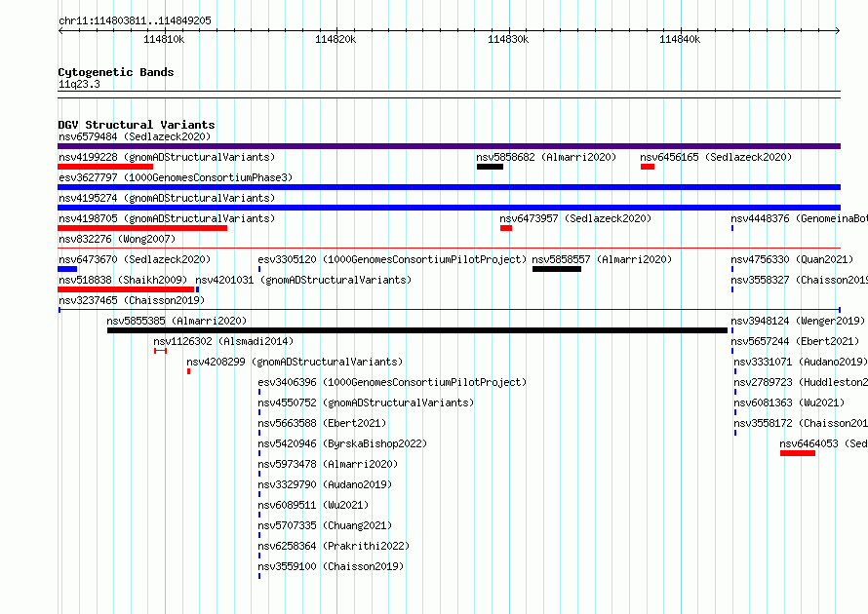868x614 pixels.
Task: Click the blue nsv4195274 variant bar
Action: point(449,208)
